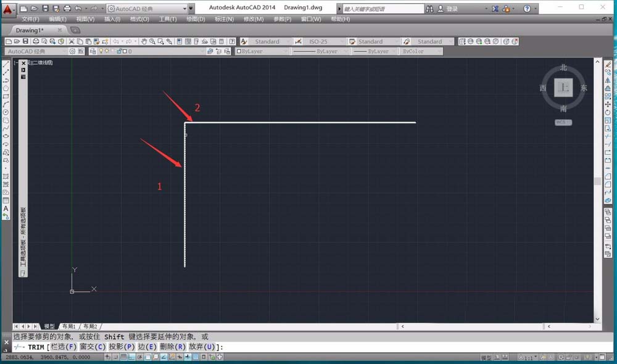Open the 文件(F) menu
This screenshot has height=364, width=617.
[30, 19]
